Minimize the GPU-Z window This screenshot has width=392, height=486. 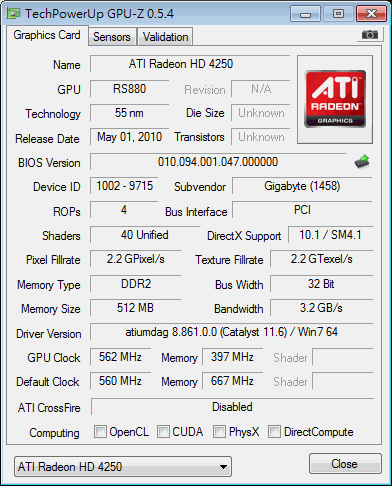pyautogui.click(x=305, y=14)
